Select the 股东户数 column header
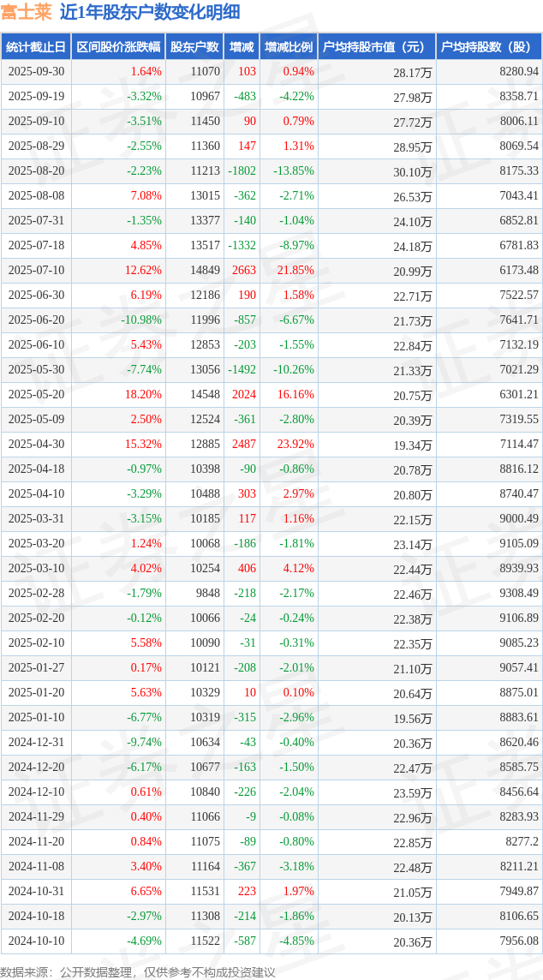The image size is (543, 980). 194,47
